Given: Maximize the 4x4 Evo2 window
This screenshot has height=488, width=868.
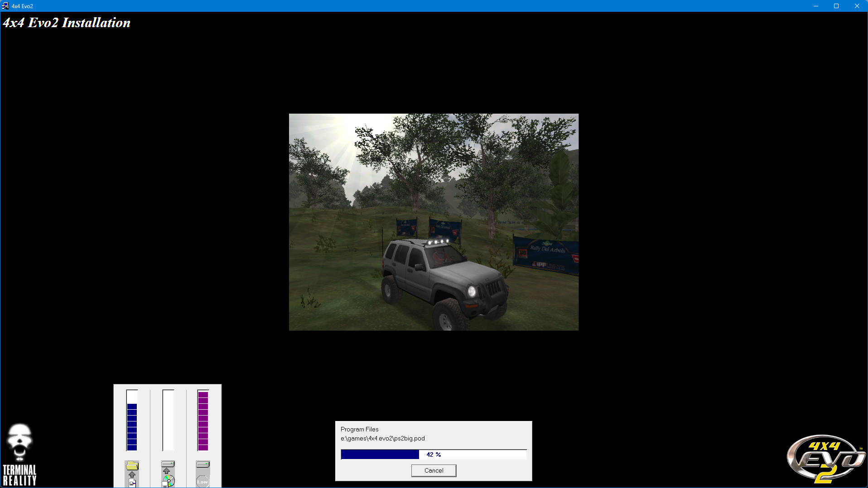Looking at the screenshot, I should pos(836,6).
